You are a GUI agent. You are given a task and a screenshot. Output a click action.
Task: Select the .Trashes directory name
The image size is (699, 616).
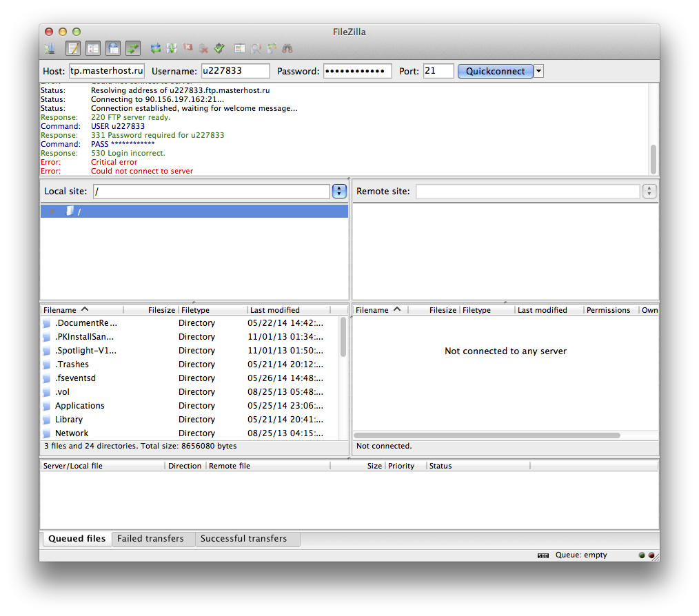(72, 365)
